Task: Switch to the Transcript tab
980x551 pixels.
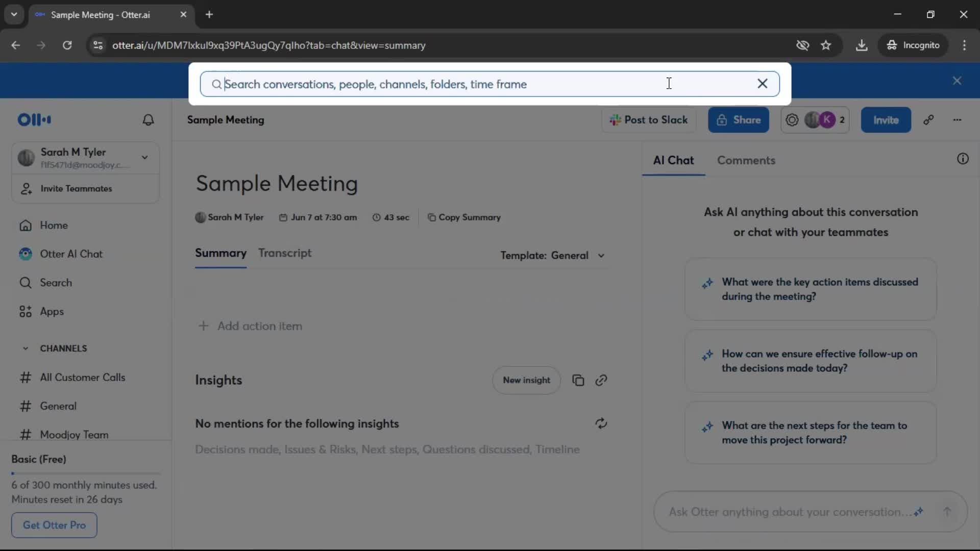Action: point(285,253)
